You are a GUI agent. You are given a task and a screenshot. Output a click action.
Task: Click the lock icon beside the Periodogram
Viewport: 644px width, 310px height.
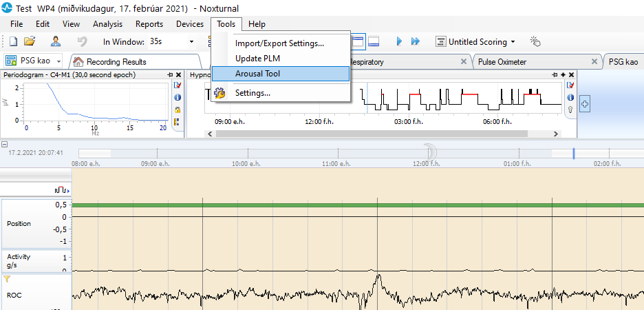pos(178,110)
